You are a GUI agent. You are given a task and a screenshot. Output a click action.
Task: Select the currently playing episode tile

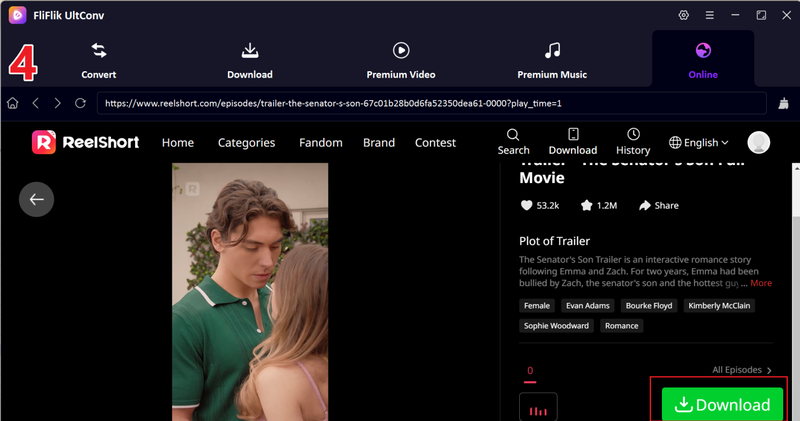pos(538,407)
